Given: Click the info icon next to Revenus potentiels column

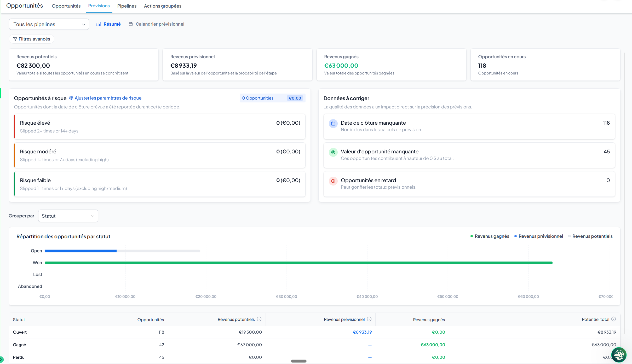Looking at the screenshot, I should pos(259,319).
